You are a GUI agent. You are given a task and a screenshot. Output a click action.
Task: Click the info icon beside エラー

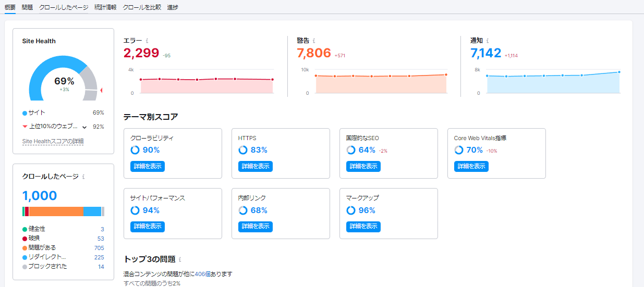pyautogui.click(x=147, y=41)
